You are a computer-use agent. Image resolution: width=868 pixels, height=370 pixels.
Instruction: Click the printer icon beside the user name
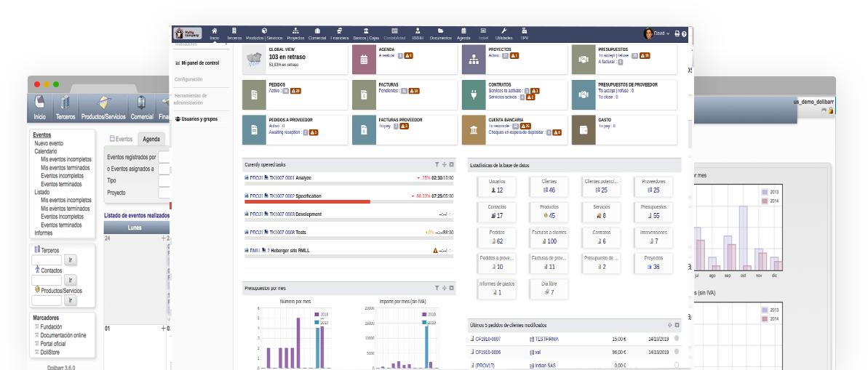677,34
